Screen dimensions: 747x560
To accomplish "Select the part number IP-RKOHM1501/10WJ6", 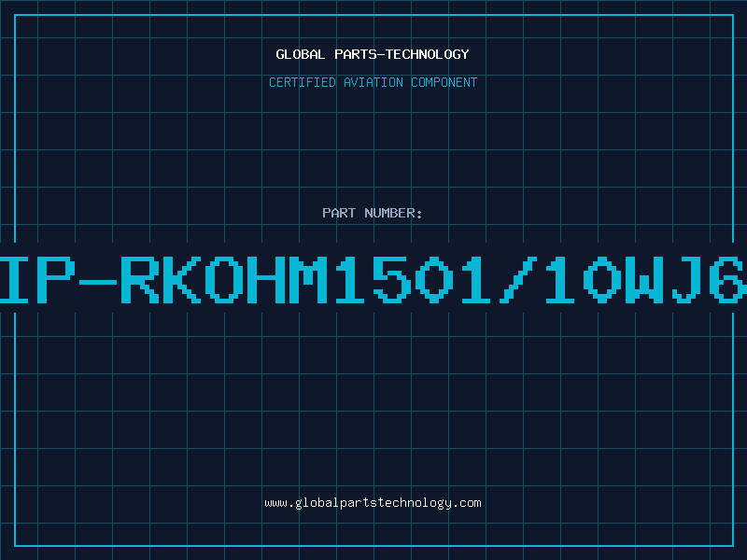I will point(373,280).
